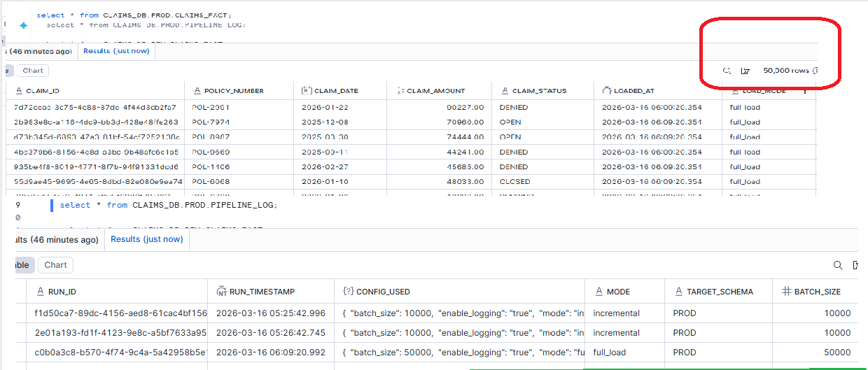Click search icon beside the 50,000 rows label

727,71
